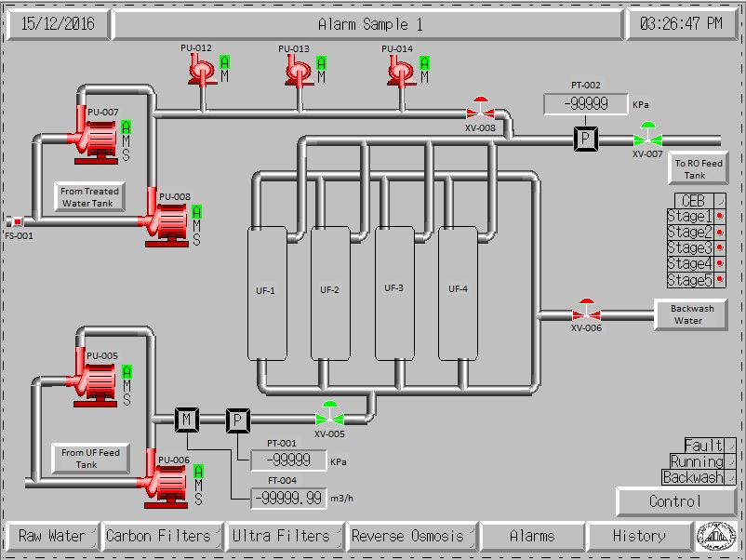This screenshot has width=746, height=560.
Task: Click the Backwash Water button
Action: [691, 314]
